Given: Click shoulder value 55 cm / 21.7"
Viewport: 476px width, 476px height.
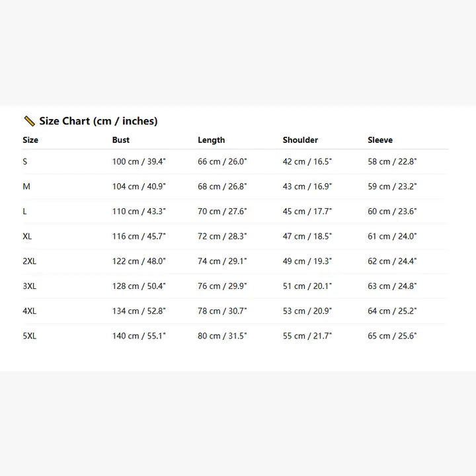Looking at the screenshot, I should click(307, 336).
